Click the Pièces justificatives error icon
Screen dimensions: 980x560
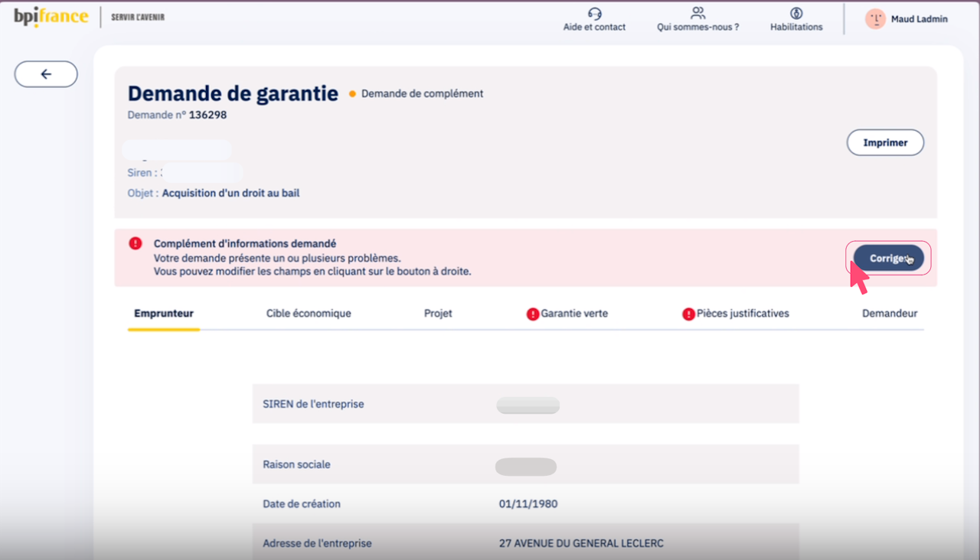pyautogui.click(x=688, y=314)
